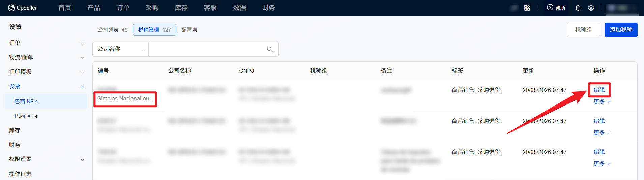Open 操作日志 in sidebar
Screen dimensions: 644x180
tap(20, 174)
